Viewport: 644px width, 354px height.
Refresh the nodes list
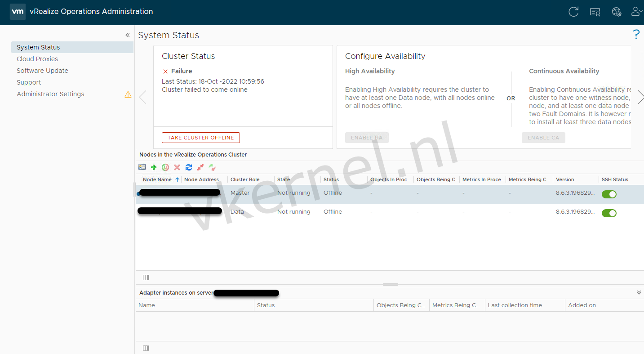tap(189, 167)
